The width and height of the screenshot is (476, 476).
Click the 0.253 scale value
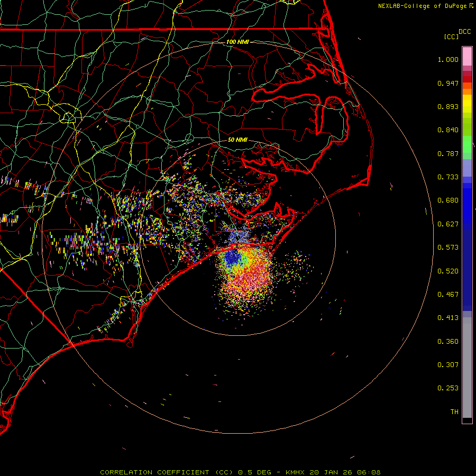(448, 388)
